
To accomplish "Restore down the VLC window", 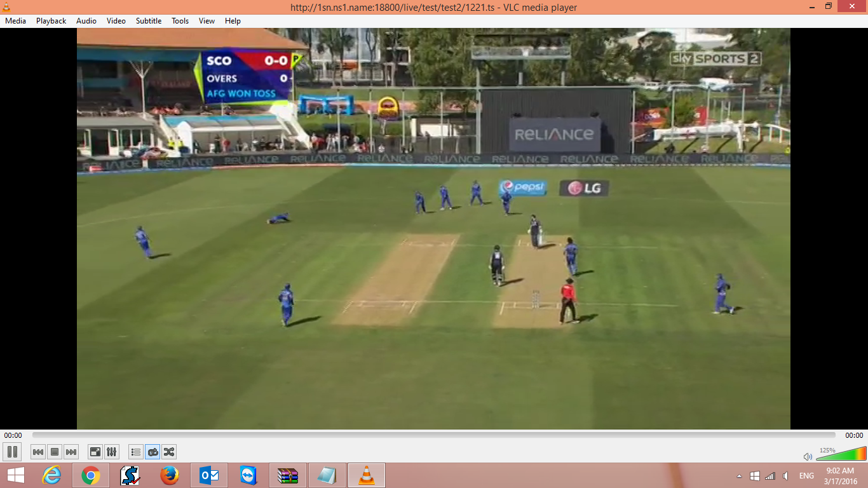I will [x=828, y=6].
